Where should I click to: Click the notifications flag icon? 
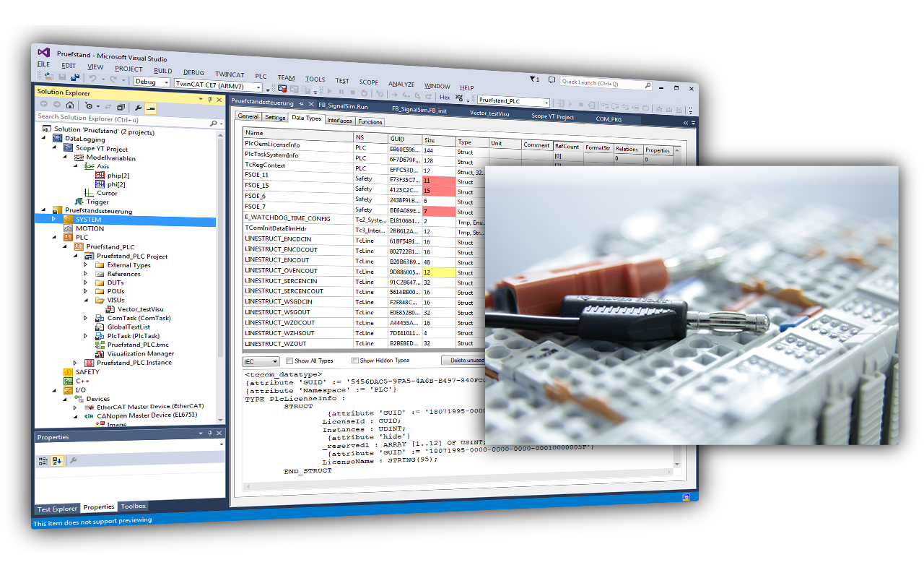534,79
